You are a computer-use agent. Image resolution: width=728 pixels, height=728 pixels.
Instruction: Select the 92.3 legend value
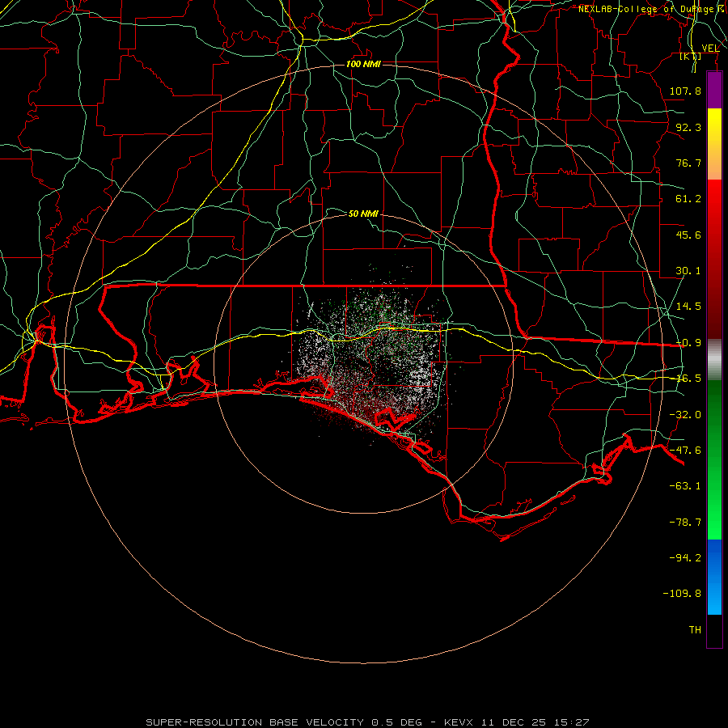(688, 127)
